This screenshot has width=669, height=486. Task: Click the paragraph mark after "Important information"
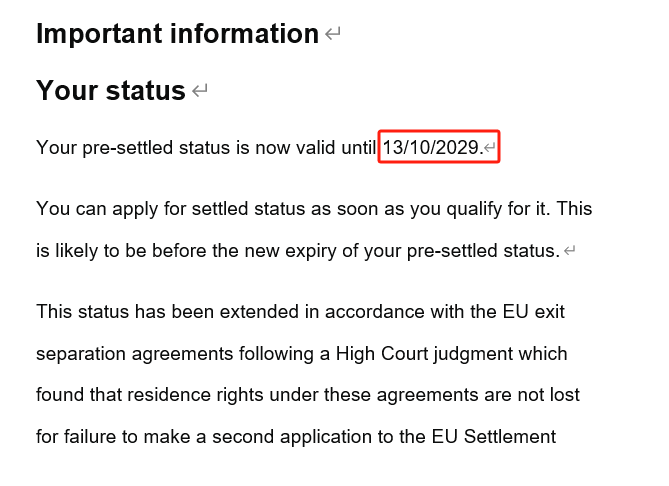coord(333,34)
